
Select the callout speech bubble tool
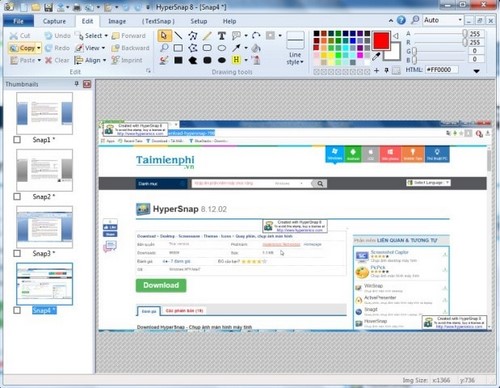tap(236, 35)
